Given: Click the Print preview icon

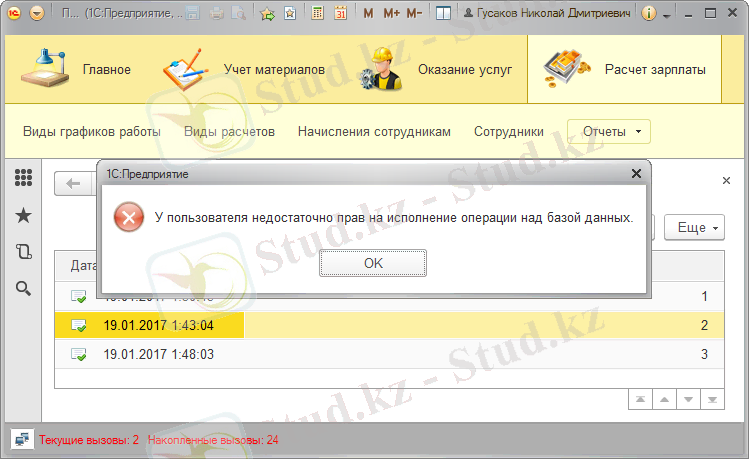Looking at the screenshot, I should 238,13.
